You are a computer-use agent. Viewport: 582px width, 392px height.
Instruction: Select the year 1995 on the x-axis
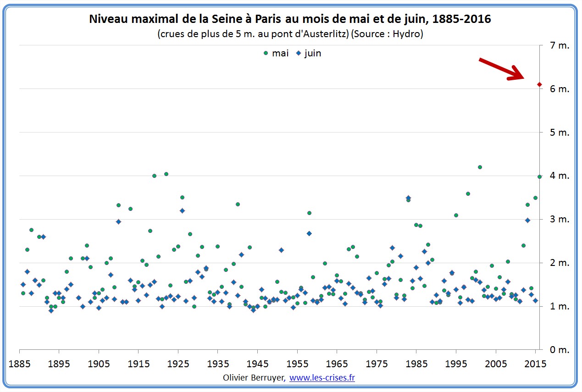coord(456,364)
